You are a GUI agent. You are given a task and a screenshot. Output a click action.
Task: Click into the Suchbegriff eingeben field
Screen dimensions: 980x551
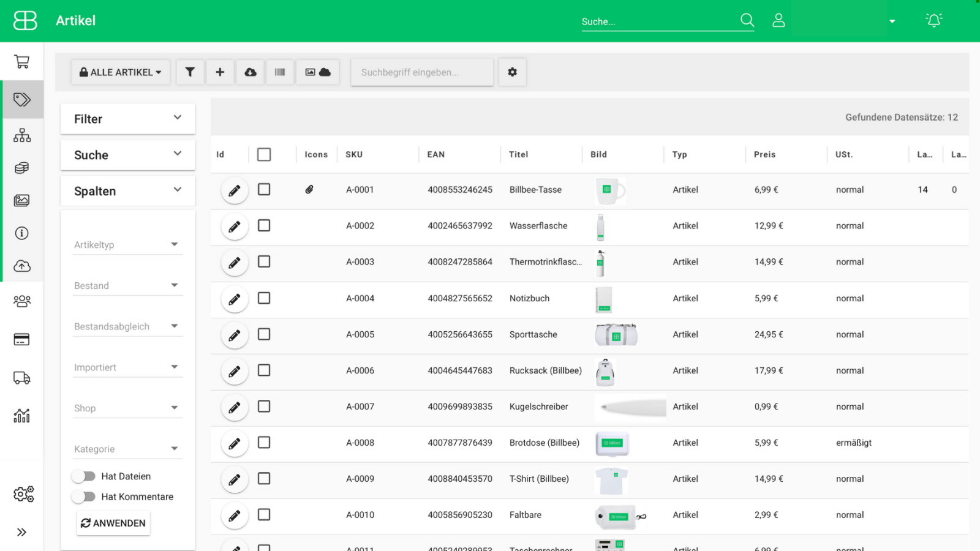422,72
